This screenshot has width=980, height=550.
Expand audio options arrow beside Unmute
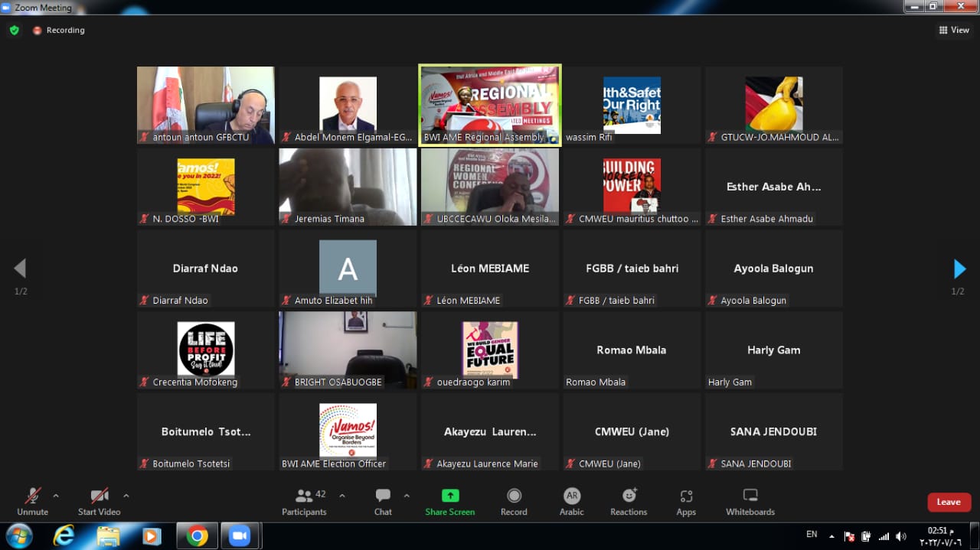coord(56,496)
